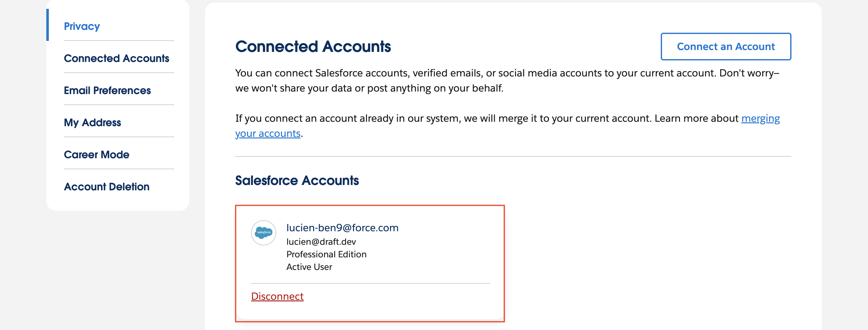868x330 pixels.
Task: Open Account Deletion page
Action: (x=106, y=186)
